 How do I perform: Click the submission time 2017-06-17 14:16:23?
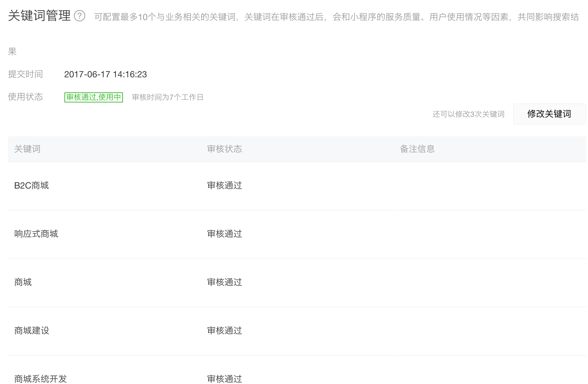pos(105,74)
